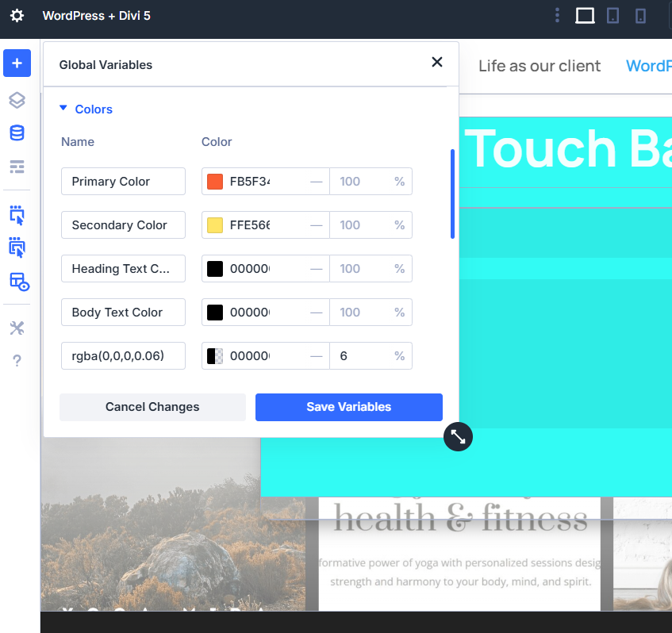
Task: Click the Save Variables button
Action: coord(348,407)
